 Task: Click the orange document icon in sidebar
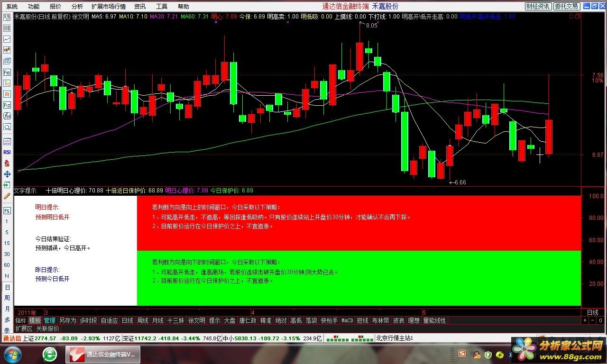(7, 94)
